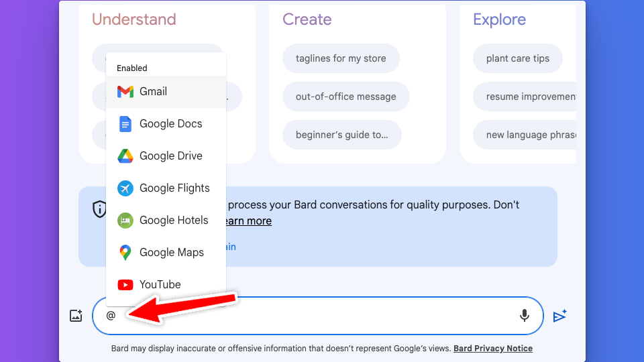Click the Google Flights airplane icon

[x=125, y=188]
